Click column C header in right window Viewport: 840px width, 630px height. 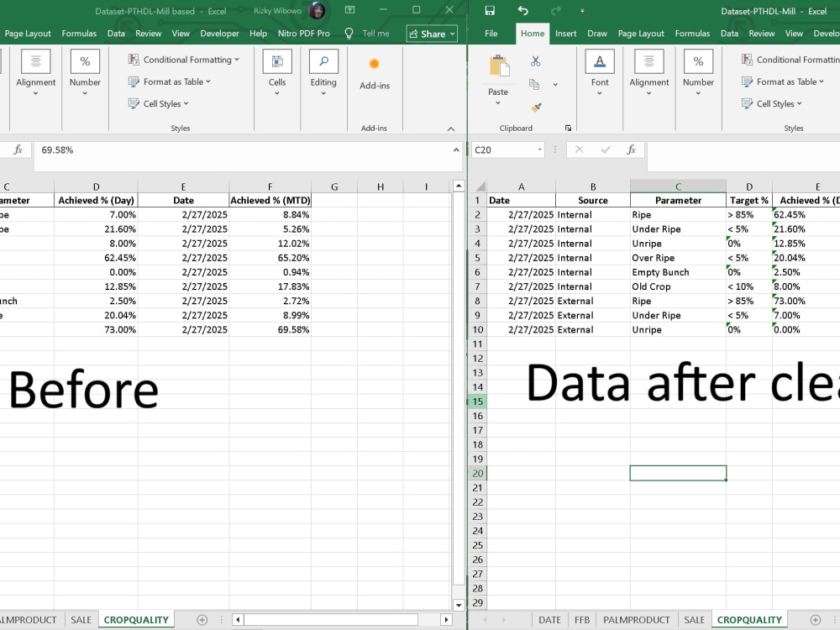pyautogui.click(x=678, y=186)
